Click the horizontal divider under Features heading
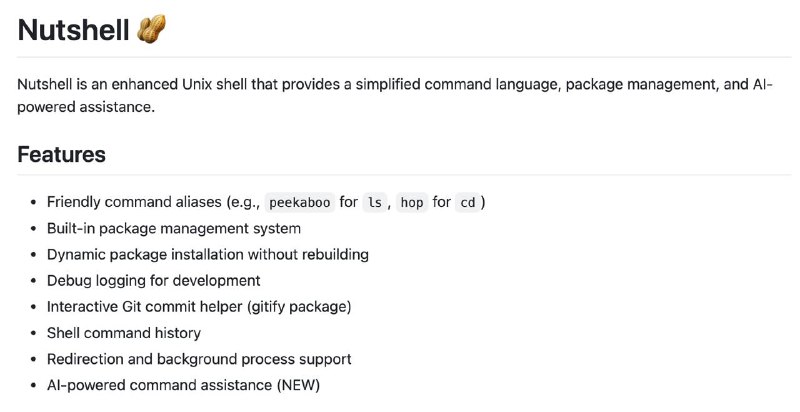800x412 pixels. [404, 175]
